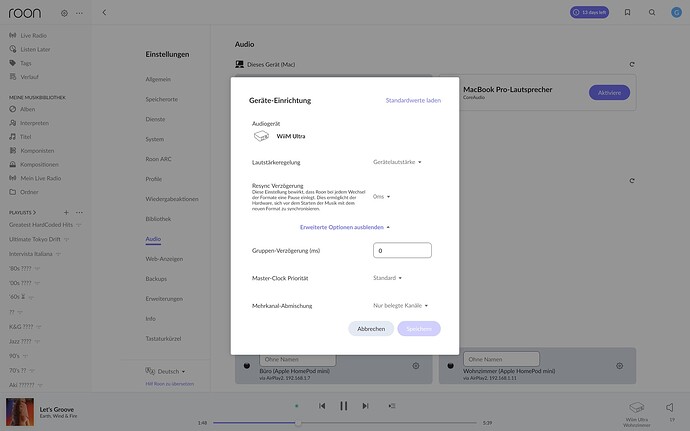The width and height of the screenshot is (690, 431).
Task: Select the Audio settings tab
Action: [153, 239]
